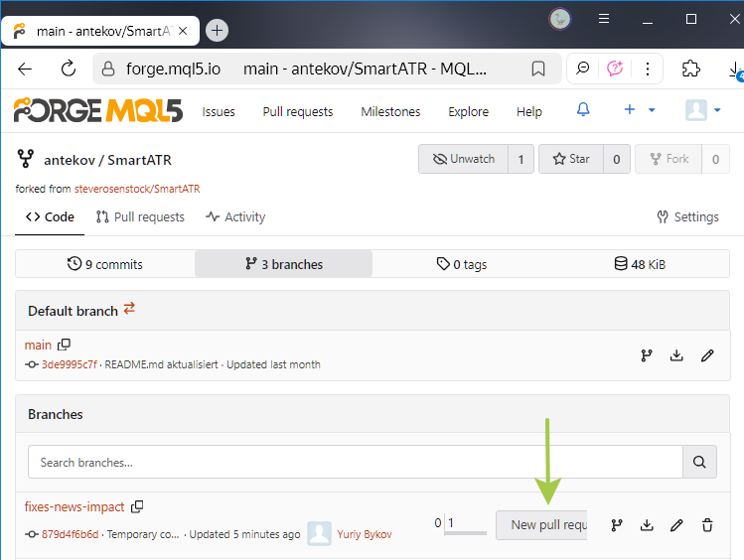Open repository Settings

pos(688,217)
